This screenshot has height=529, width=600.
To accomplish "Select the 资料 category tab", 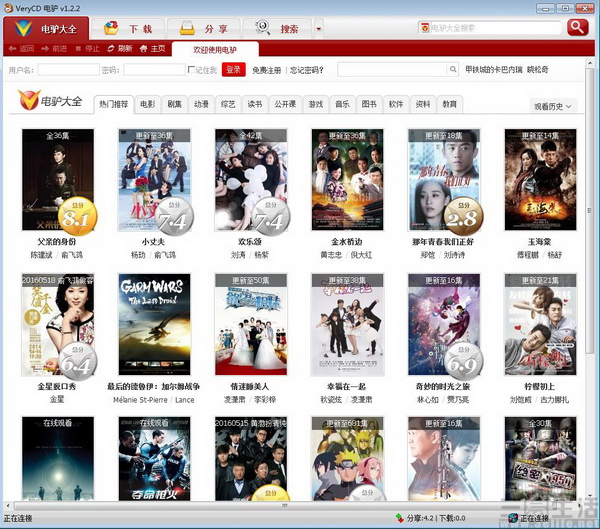I will pos(423,104).
